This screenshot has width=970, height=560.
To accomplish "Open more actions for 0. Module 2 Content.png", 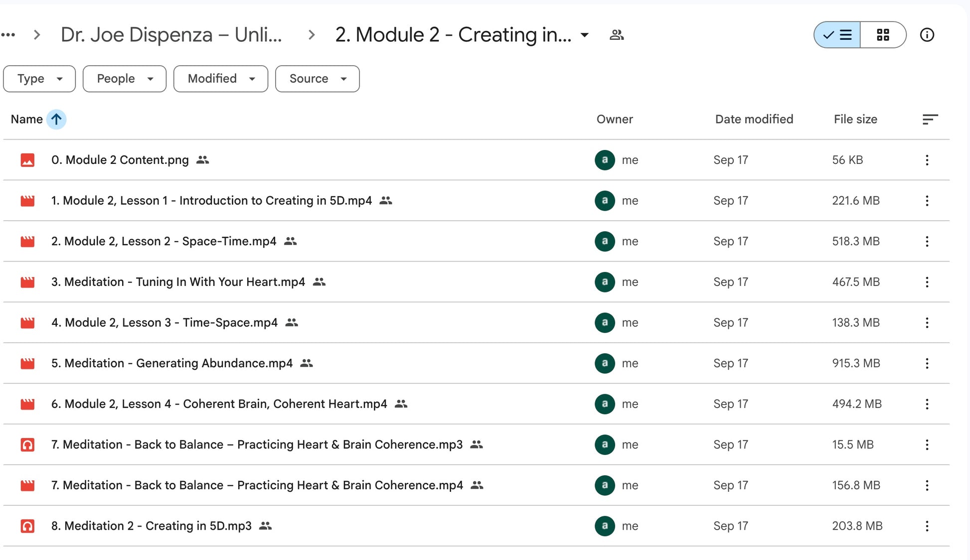I will coord(927,160).
